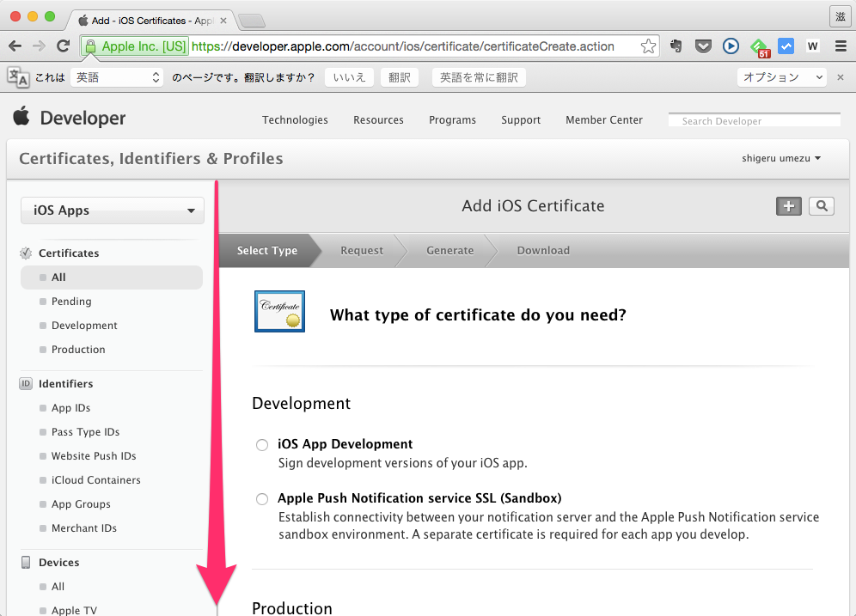Open the オプション dropdown
The width and height of the screenshot is (856, 616).
[781, 77]
